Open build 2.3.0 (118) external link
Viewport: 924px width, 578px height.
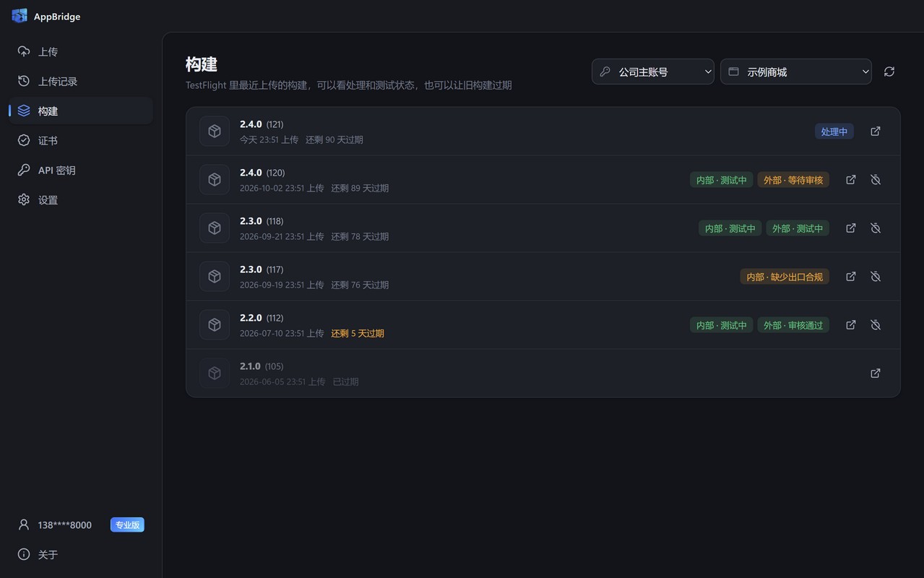pos(851,228)
